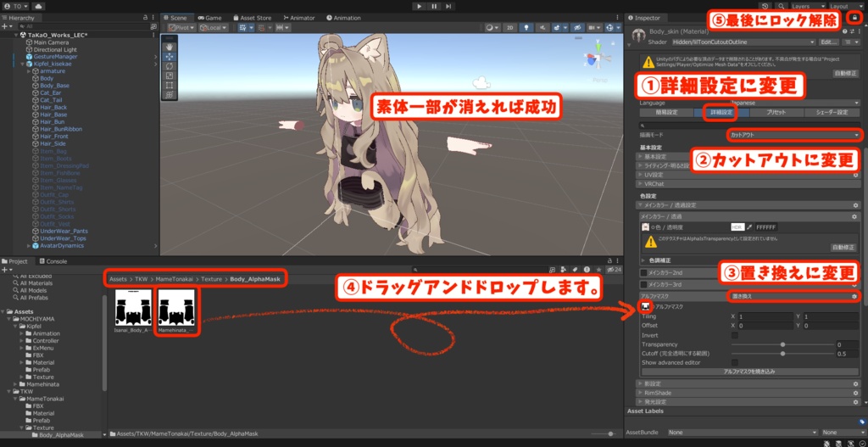Click the scene orientation gizmo
Image resolution: width=868 pixels, height=447 pixels.
(598, 59)
